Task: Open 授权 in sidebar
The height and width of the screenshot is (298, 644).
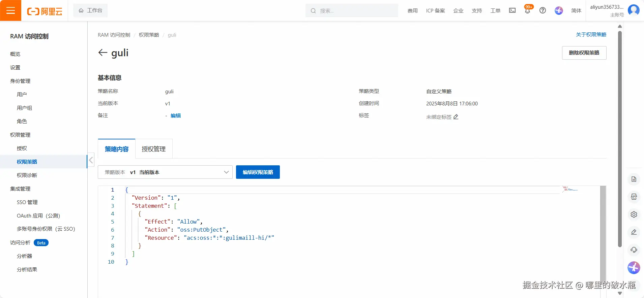Action: 22,148
